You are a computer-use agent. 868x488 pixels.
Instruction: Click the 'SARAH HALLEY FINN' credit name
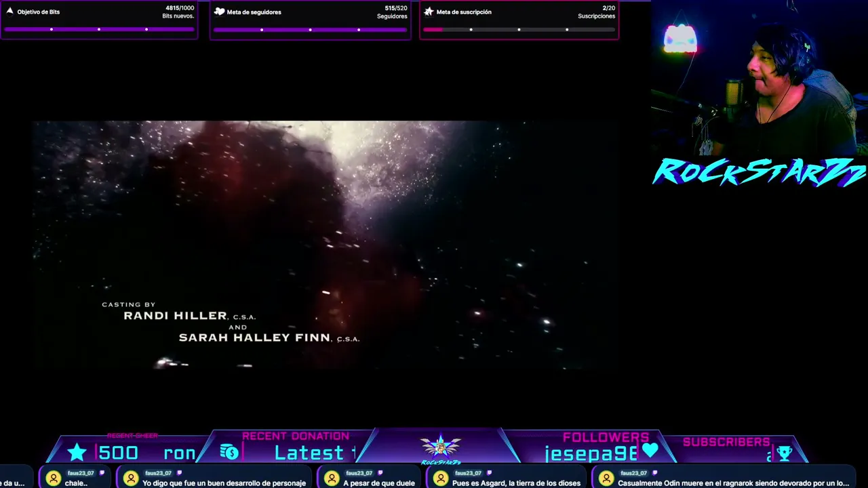coord(254,338)
